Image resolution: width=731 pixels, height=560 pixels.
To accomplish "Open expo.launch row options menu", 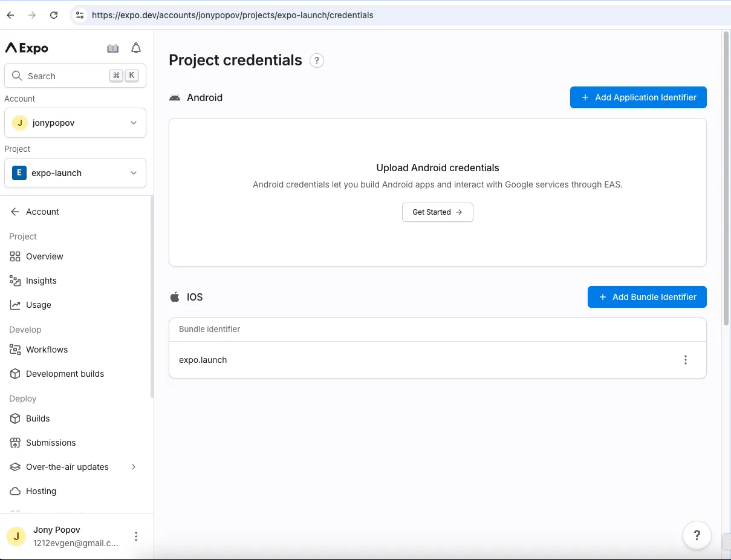I will tap(686, 360).
